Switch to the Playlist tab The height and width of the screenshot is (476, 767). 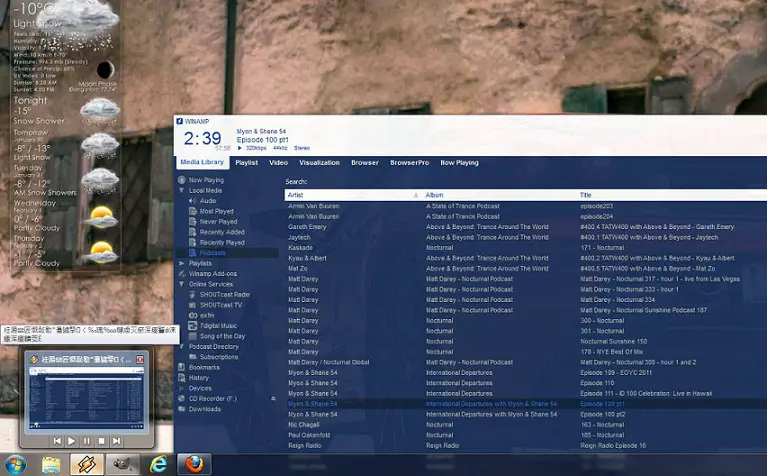[x=247, y=162]
